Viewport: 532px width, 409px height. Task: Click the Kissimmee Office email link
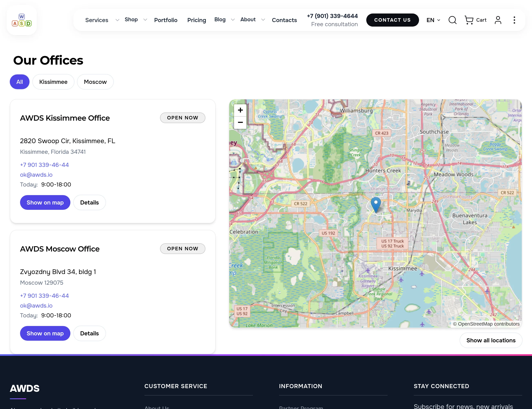click(36, 175)
